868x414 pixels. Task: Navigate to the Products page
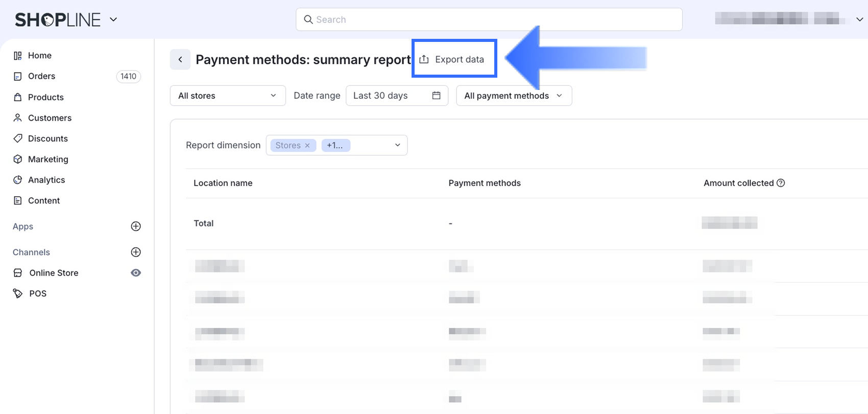(45, 97)
